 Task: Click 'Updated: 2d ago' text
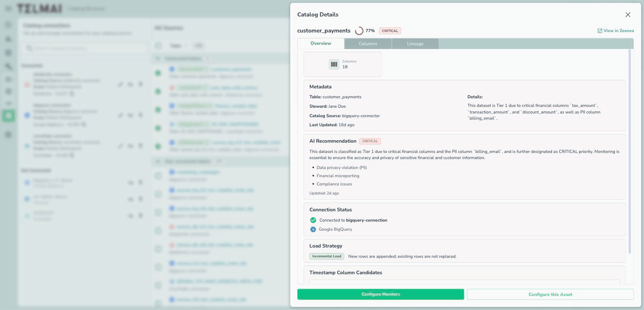tap(324, 193)
